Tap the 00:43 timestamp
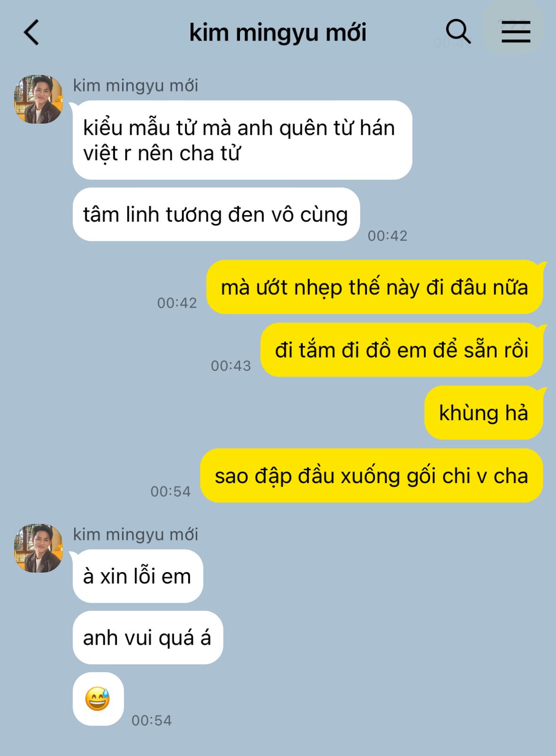This screenshot has width=556, height=756. 231,366
